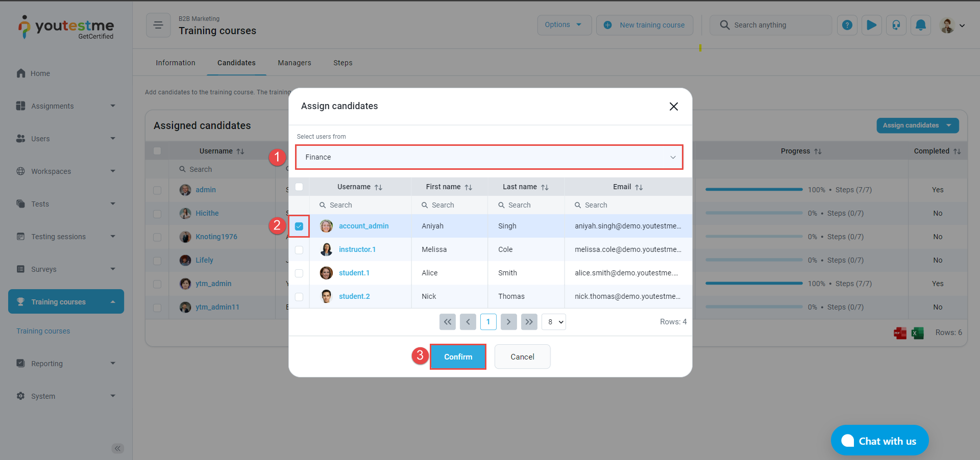Open the notifications bell icon

point(921,25)
